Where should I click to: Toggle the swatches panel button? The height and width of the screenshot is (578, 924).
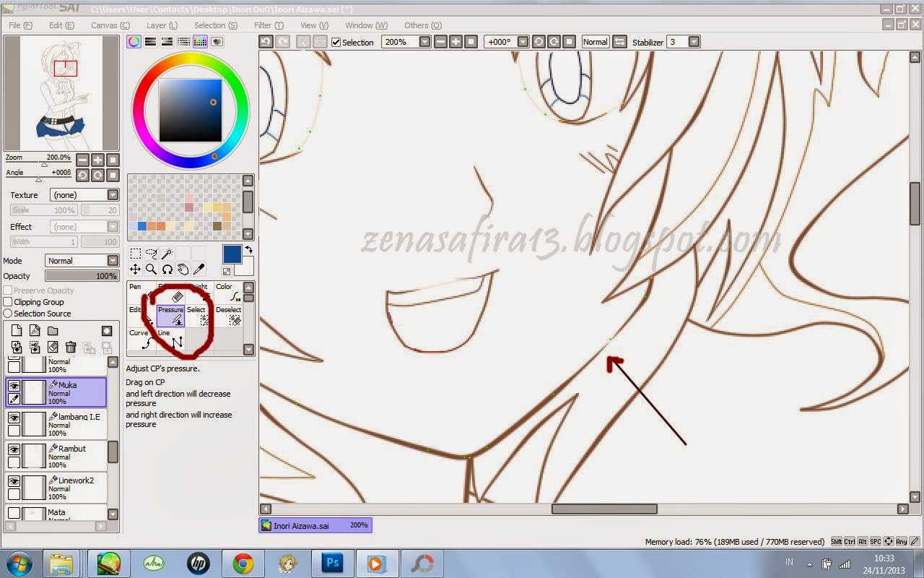pyautogui.click(x=200, y=42)
